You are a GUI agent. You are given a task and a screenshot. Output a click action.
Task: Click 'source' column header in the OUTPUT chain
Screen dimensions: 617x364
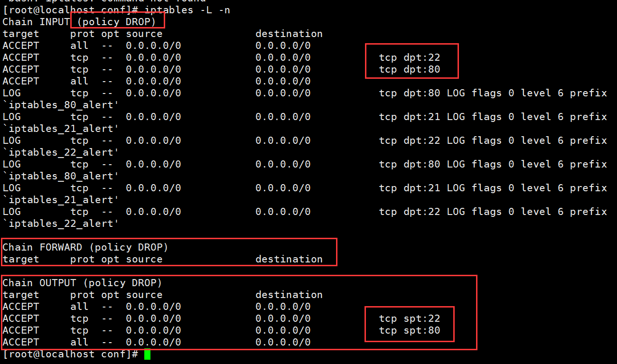tap(144, 295)
